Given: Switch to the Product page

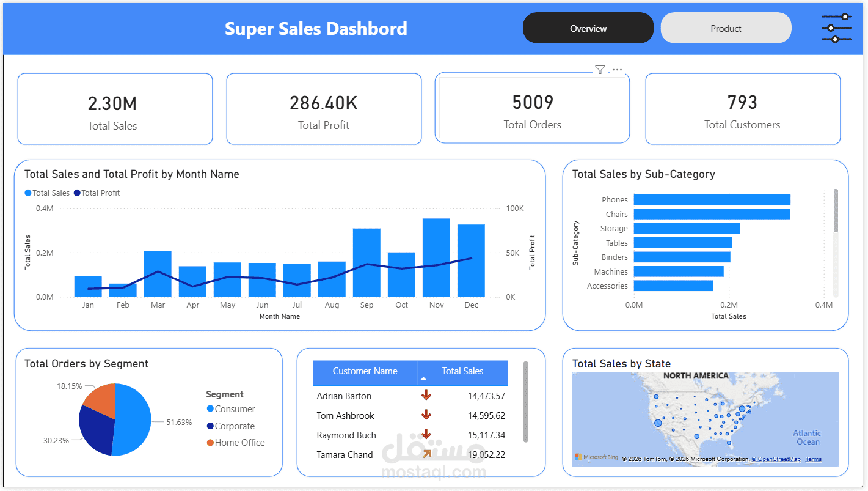Looking at the screenshot, I should (x=726, y=28).
